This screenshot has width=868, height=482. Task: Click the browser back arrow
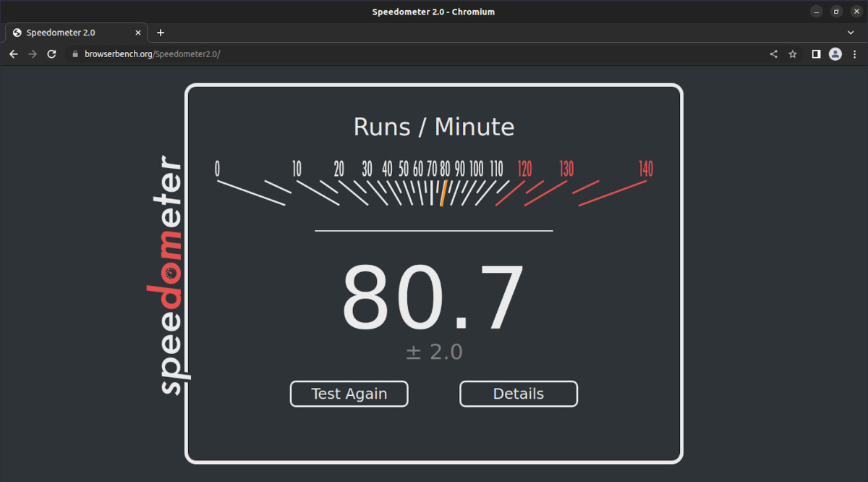pos(13,54)
